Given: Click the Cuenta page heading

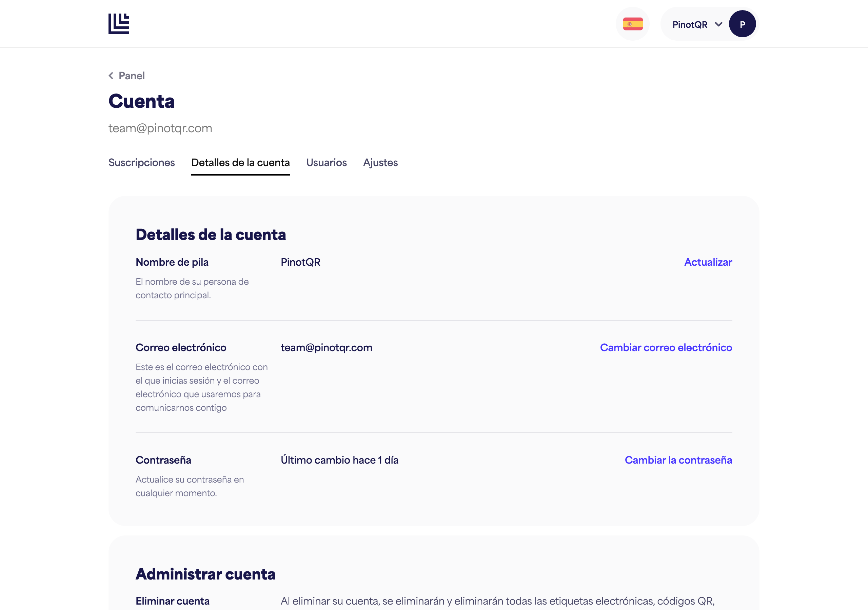Looking at the screenshot, I should [141, 101].
